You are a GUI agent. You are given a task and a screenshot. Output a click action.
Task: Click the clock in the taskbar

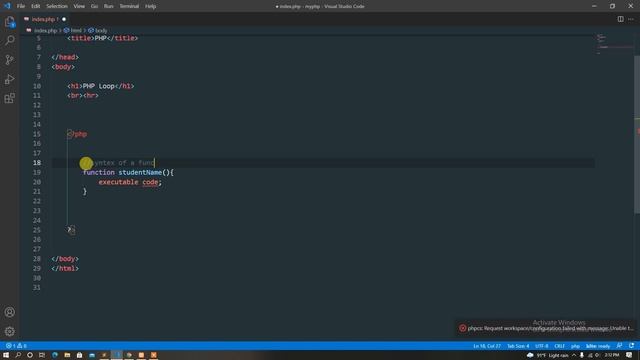611,355
